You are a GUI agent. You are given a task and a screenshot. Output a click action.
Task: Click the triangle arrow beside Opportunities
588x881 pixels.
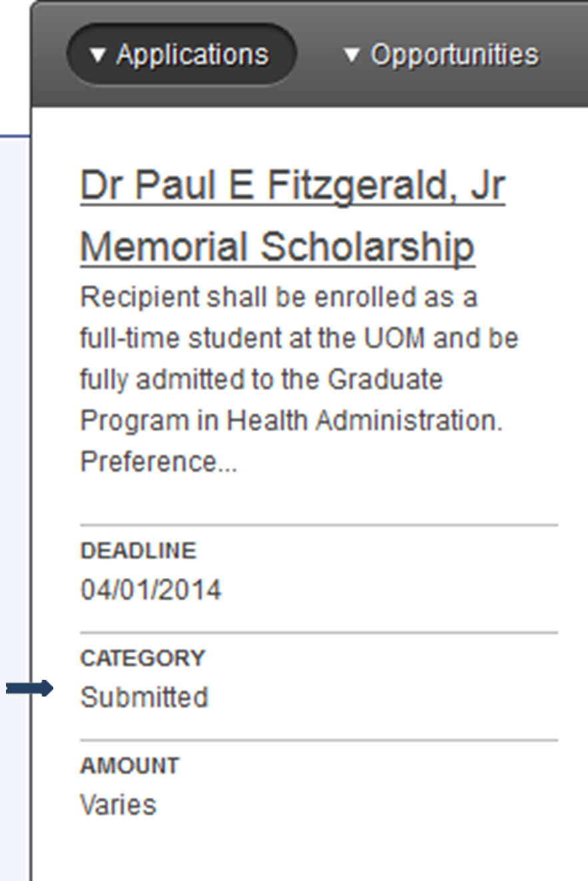352,56
